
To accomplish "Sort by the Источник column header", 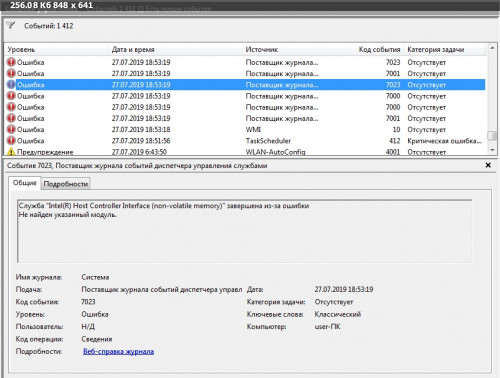I will (x=283, y=50).
